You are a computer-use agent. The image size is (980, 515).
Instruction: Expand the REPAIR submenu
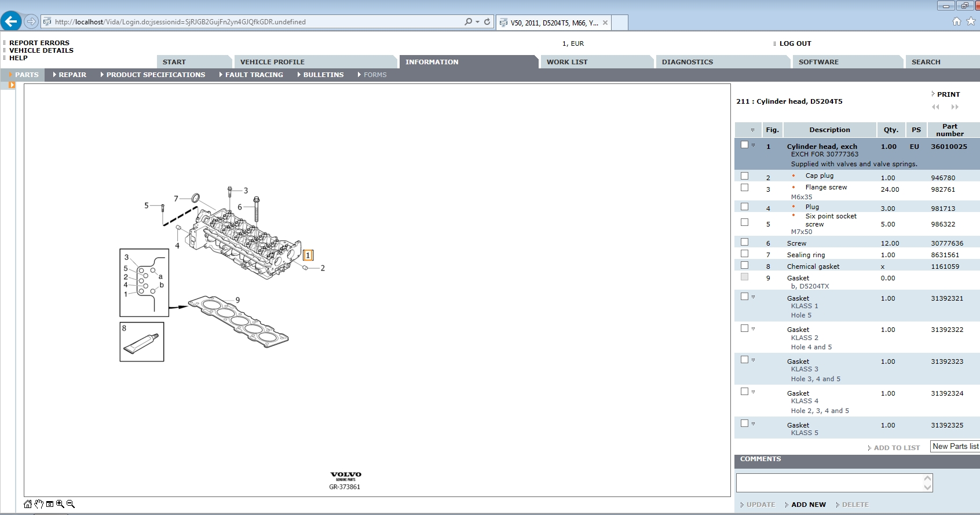[70, 75]
